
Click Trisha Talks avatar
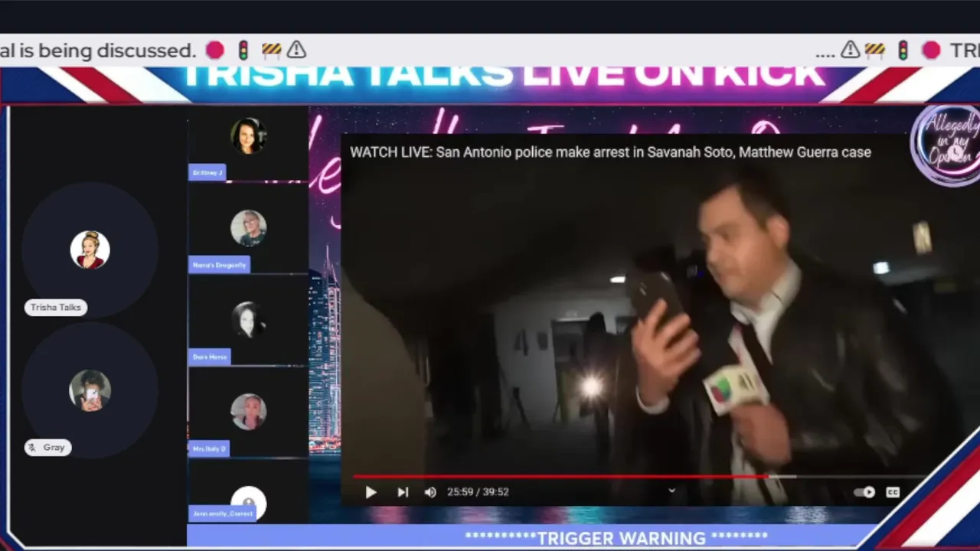[90, 249]
